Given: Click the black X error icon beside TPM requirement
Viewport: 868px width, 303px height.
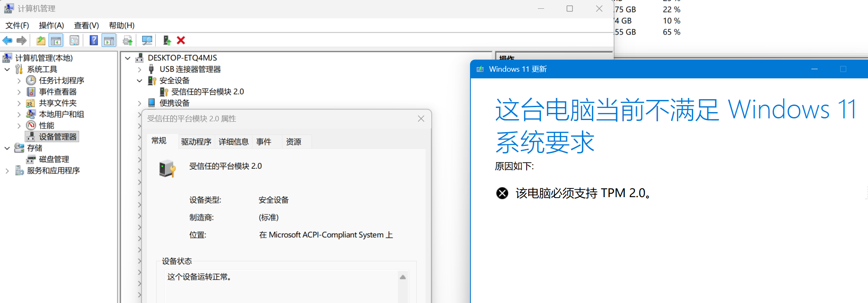Looking at the screenshot, I should [x=502, y=193].
